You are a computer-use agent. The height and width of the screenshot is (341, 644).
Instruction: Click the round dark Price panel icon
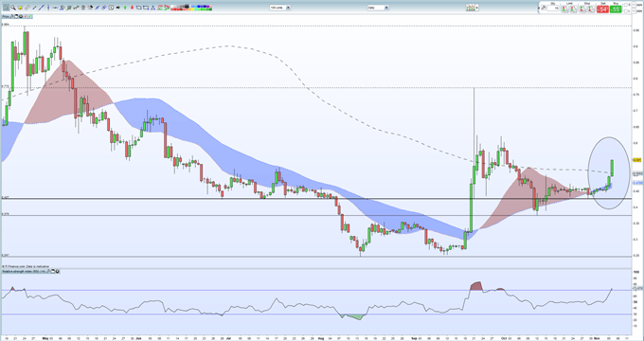tap(21, 16)
